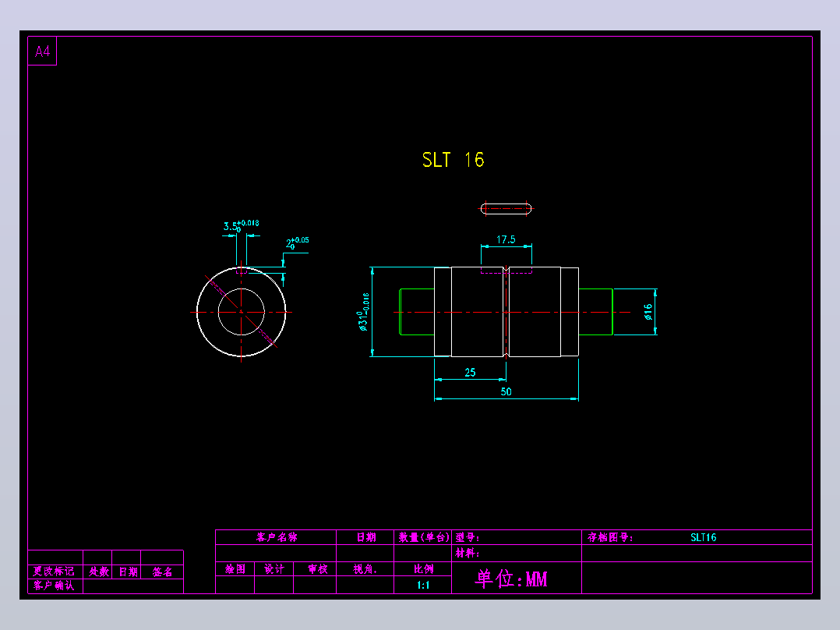840x630 pixels.
Task: Click the 签名 revision cell
Action: click(162, 572)
